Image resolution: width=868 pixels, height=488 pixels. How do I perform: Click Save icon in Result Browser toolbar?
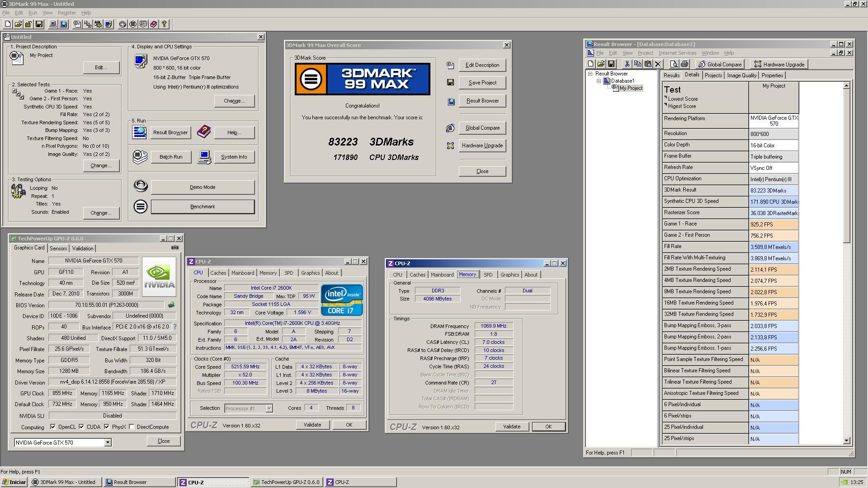click(x=611, y=64)
